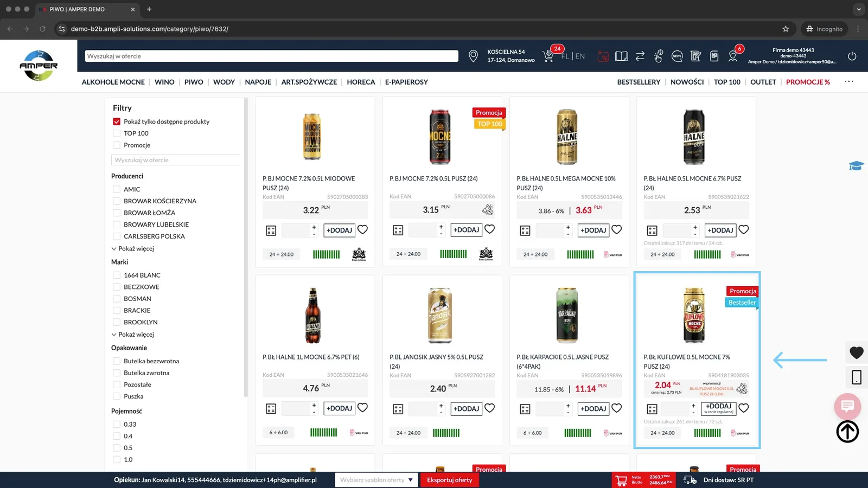Open the pink chat bubble icon
Screen dimensions: 868x488
[x=847, y=406]
